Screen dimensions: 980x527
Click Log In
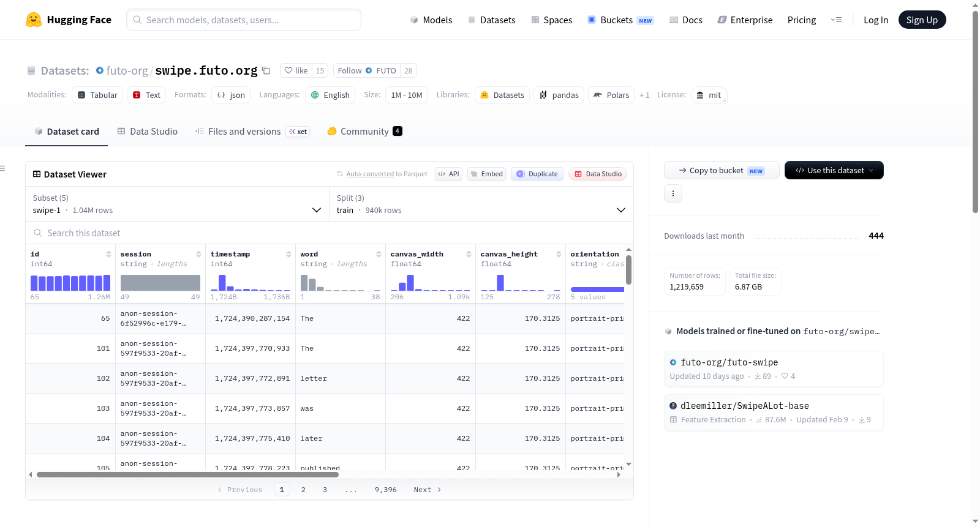[x=875, y=20]
